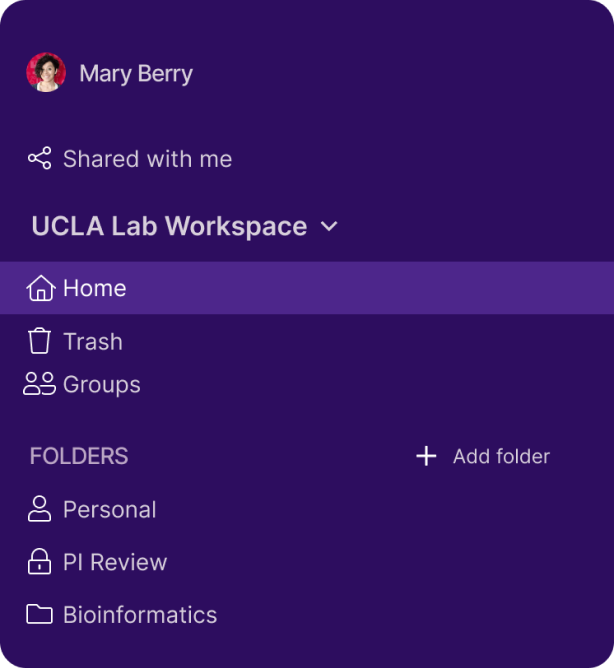Open the PI Review folder
The width and height of the screenshot is (614, 668).
point(115,562)
